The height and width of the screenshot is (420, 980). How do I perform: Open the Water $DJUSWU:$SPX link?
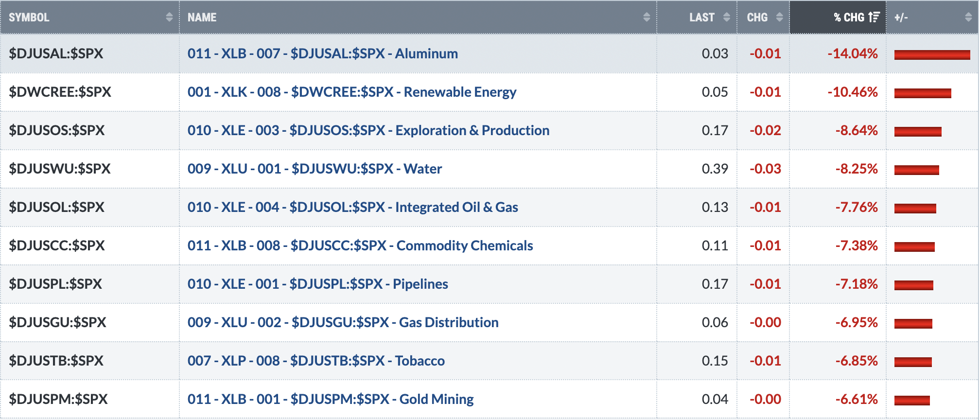(315, 169)
